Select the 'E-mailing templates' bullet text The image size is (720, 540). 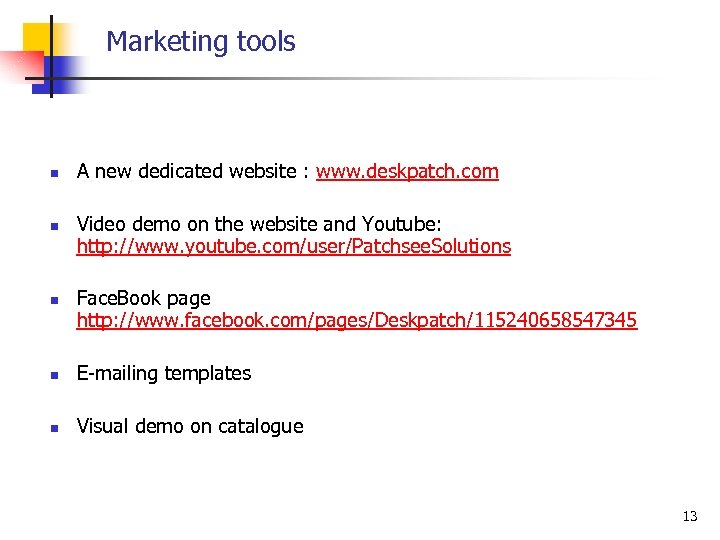[x=164, y=373]
